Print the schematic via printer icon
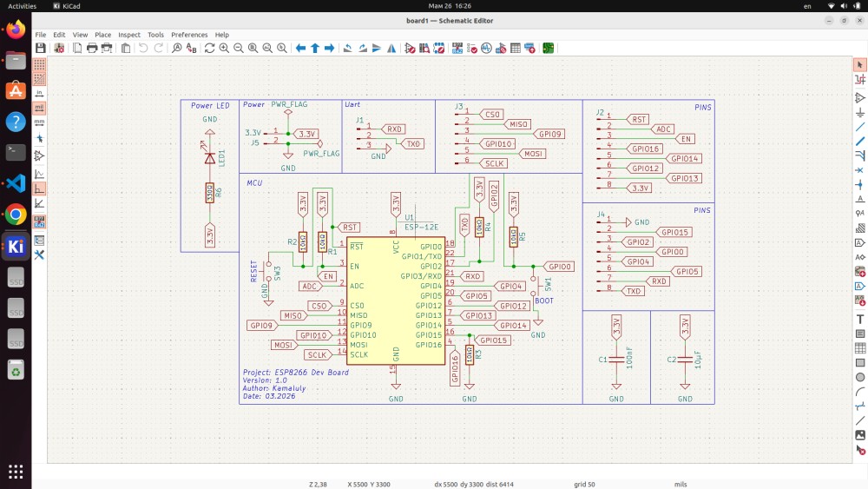The image size is (868, 489). tap(92, 48)
